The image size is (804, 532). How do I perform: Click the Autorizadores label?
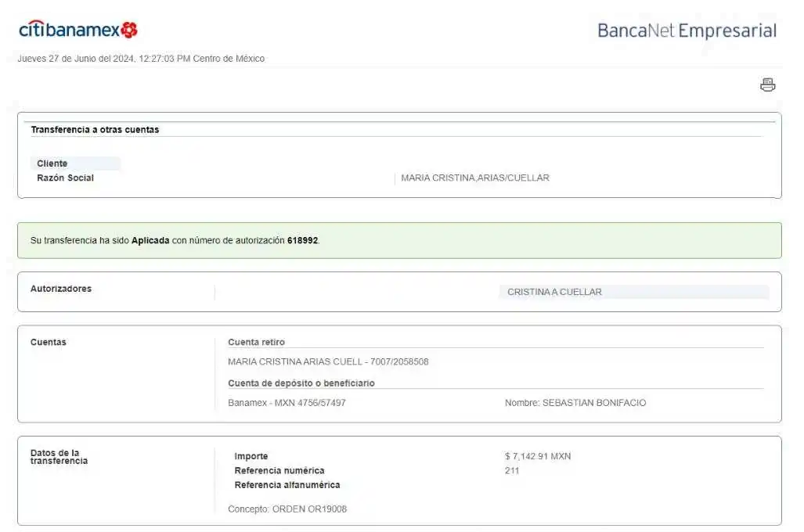[x=61, y=289]
